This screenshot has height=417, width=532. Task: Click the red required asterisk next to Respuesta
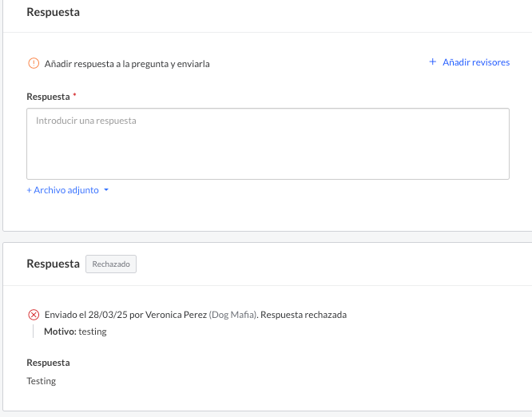tap(75, 96)
